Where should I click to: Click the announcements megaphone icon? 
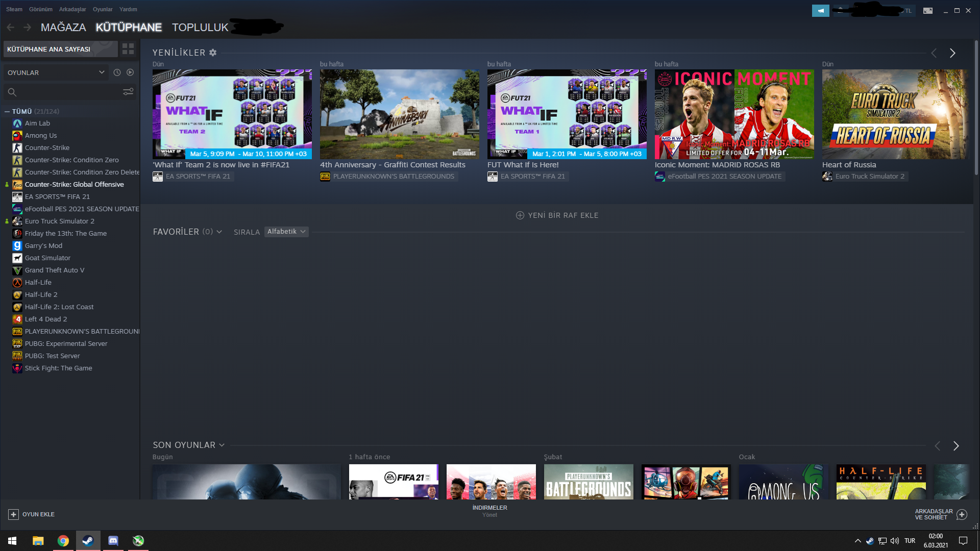pyautogui.click(x=820, y=10)
